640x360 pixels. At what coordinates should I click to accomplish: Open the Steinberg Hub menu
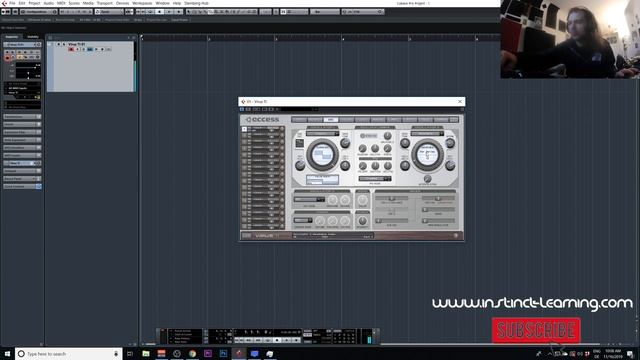click(x=197, y=3)
